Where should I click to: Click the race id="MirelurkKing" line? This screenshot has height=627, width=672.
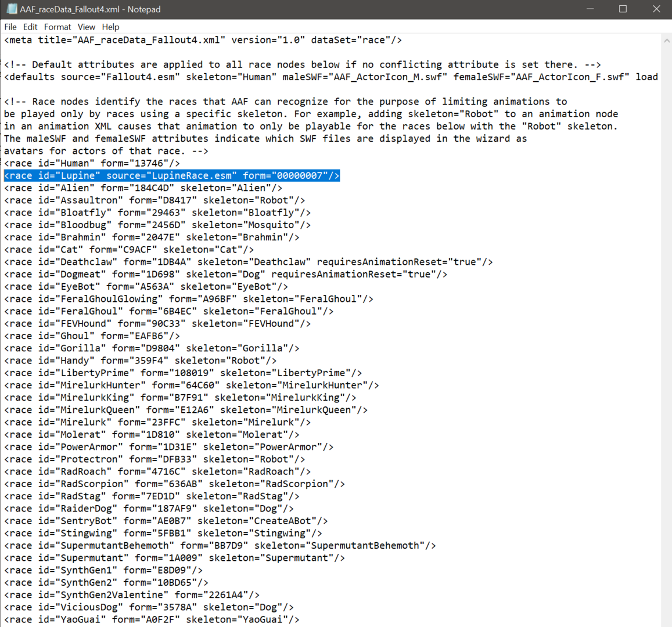[x=181, y=398]
